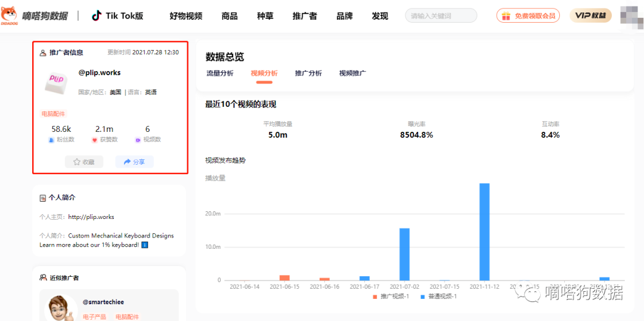Screen dimensions: 644x321
Task: Click the blue info icon in bio
Action: pyautogui.click(x=145, y=245)
